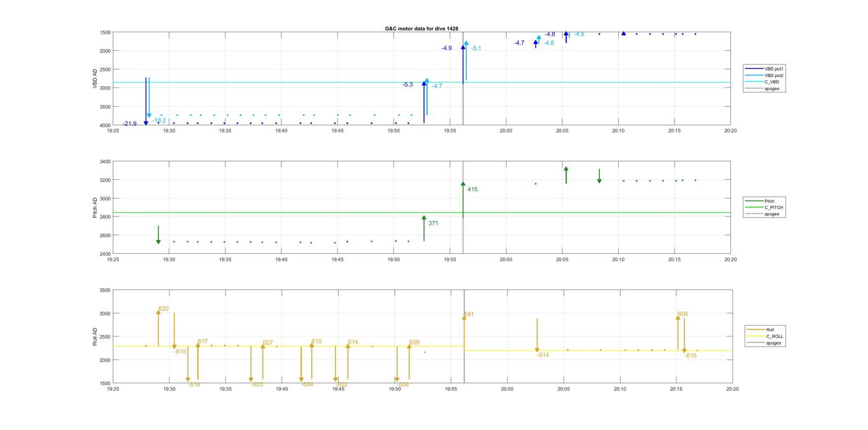Click the "617" roll data label
Viewport: 868px width, 430px height.
[x=203, y=341]
